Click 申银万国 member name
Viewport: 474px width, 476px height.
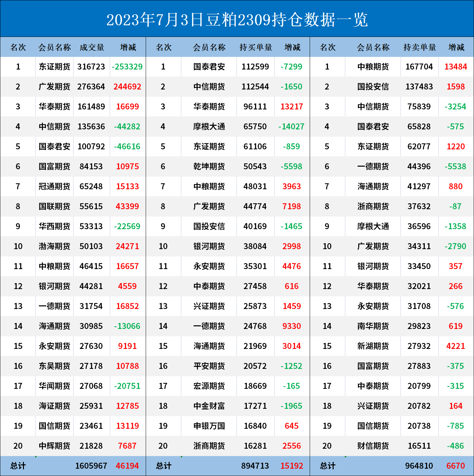209,426
